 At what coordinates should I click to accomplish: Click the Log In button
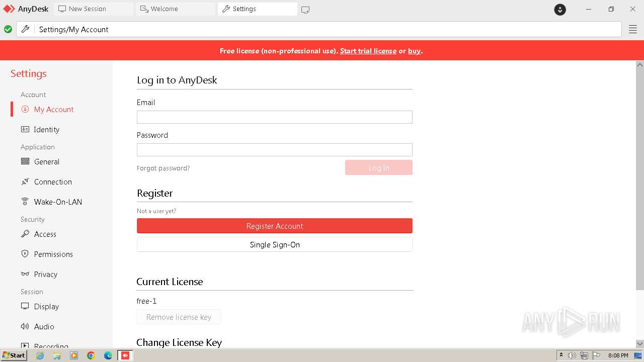tap(379, 167)
